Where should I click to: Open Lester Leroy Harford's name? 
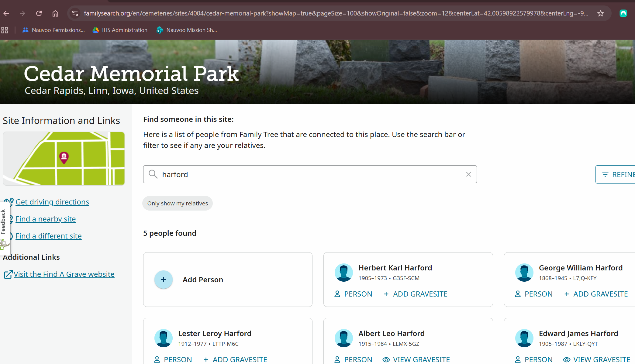click(215, 334)
